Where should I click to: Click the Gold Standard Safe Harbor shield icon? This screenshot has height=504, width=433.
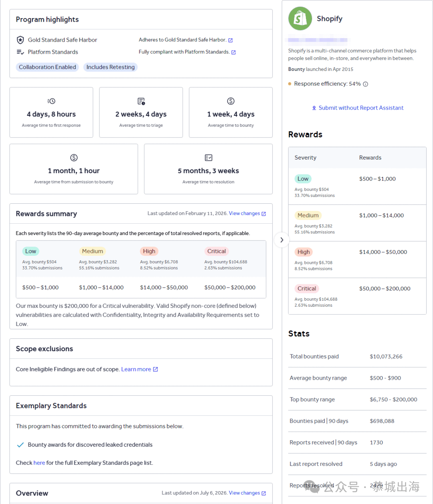pyautogui.click(x=20, y=40)
